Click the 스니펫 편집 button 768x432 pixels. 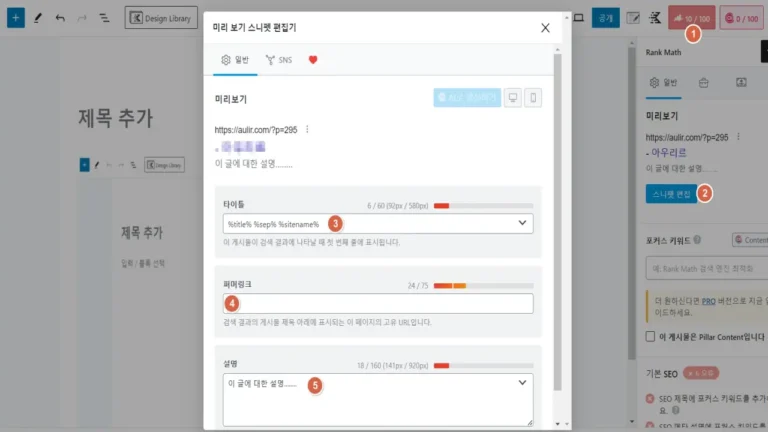point(671,194)
